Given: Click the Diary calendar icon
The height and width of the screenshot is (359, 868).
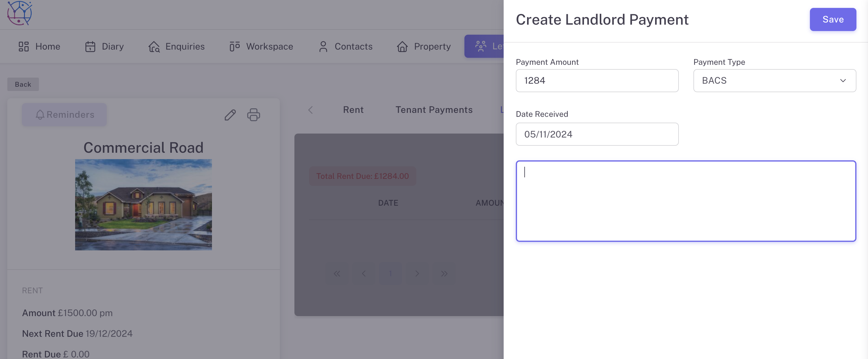Looking at the screenshot, I should (x=90, y=47).
